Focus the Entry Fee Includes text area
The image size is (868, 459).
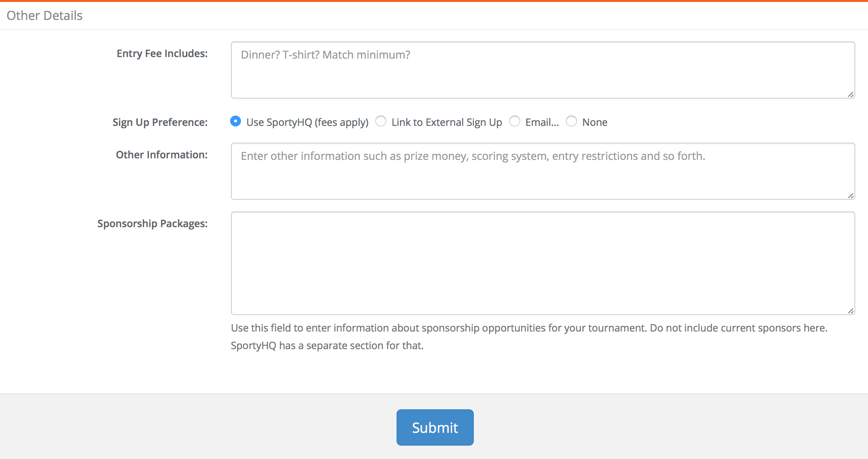543,70
